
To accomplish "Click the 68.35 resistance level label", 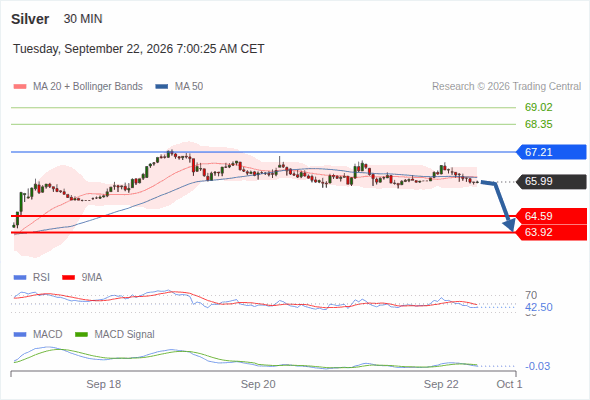I will pyautogui.click(x=538, y=124).
